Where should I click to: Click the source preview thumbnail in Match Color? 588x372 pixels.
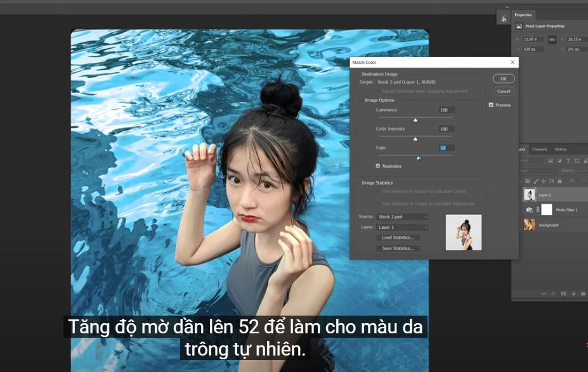tap(464, 233)
